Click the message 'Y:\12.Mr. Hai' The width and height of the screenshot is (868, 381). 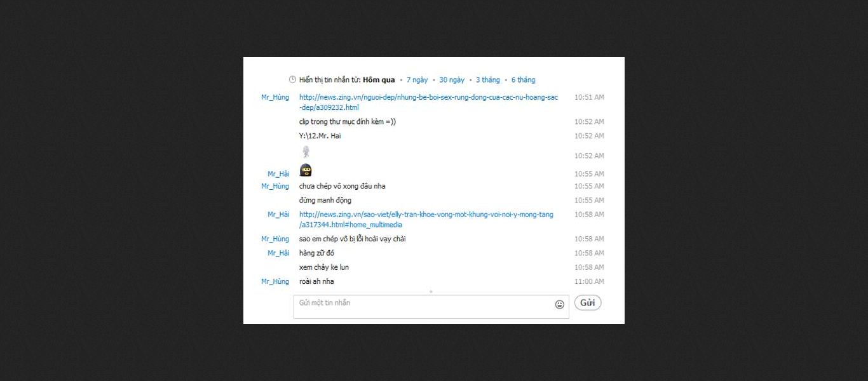click(x=320, y=136)
